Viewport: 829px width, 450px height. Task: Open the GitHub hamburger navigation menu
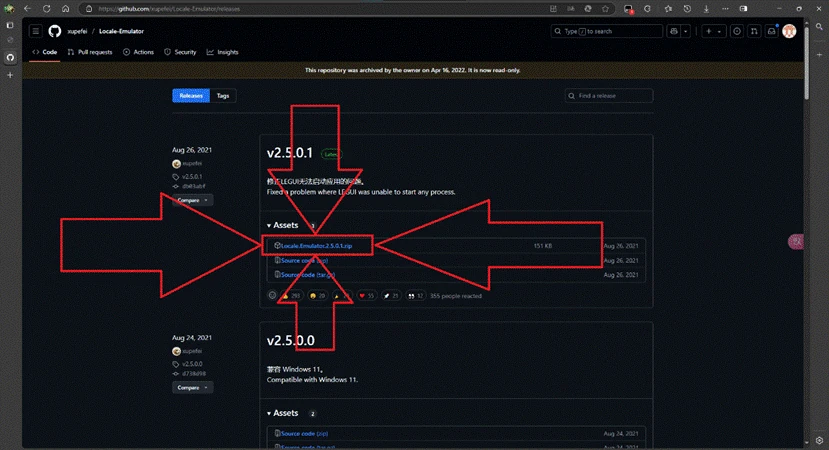point(35,31)
